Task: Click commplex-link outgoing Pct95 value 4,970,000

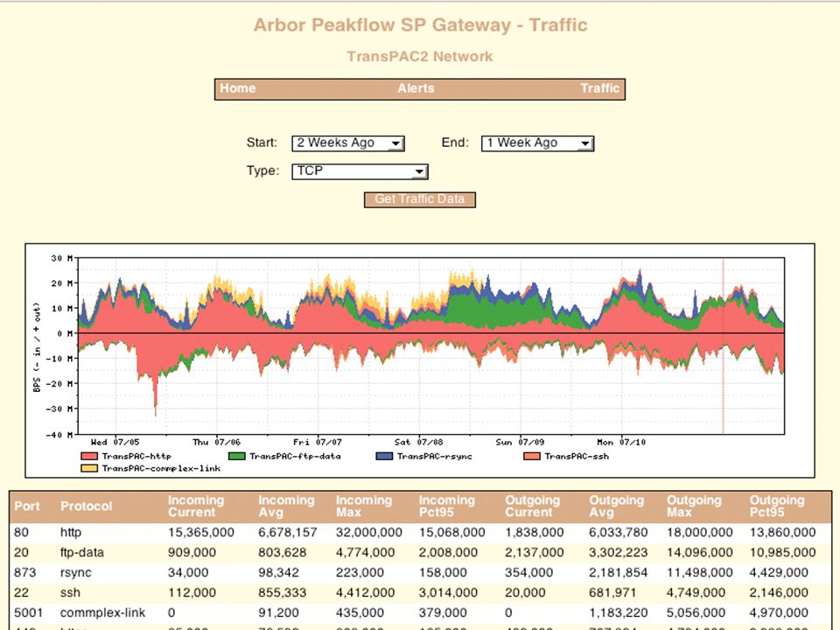Action: tap(779, 612)
